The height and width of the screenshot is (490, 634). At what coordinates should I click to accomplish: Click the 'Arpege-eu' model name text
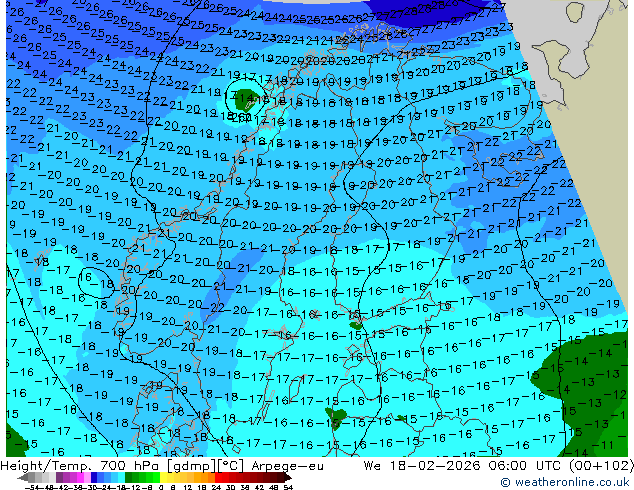[x=287, y=466]
